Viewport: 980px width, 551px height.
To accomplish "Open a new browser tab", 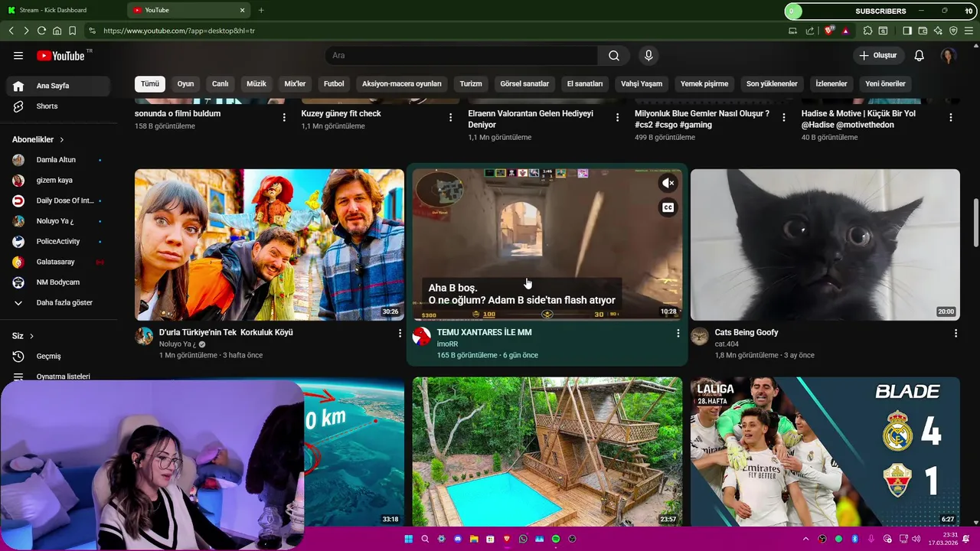I will pos(261,10).
